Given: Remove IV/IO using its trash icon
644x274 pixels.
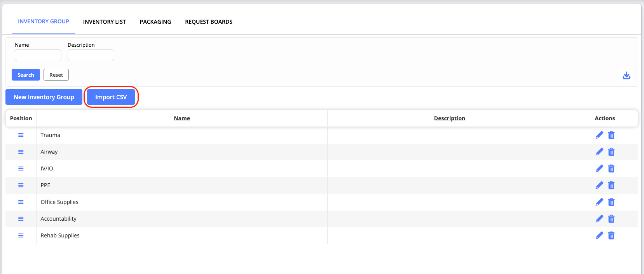Looking at the screenshot, I should (611, 169).
